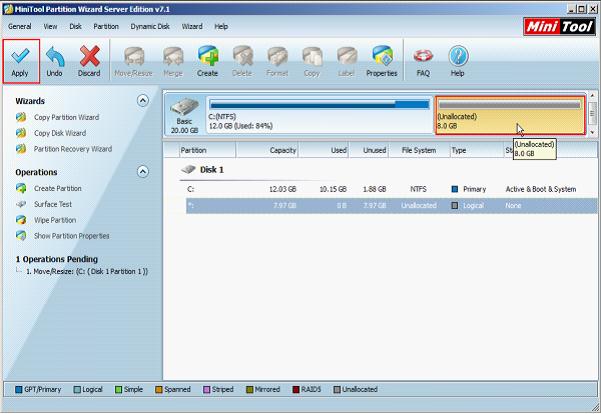This screenshot has height=414, width=601.
Task: Click the Copy Disk Wizard icon
Action: 21,133
